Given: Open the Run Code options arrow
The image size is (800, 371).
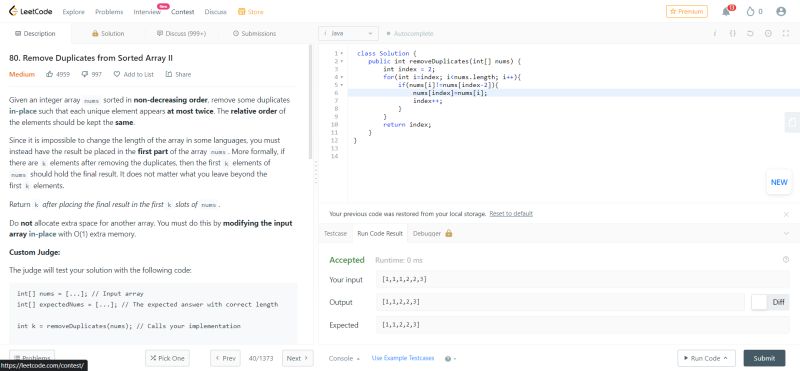Looking at the screenshot, I should [726, 358].
